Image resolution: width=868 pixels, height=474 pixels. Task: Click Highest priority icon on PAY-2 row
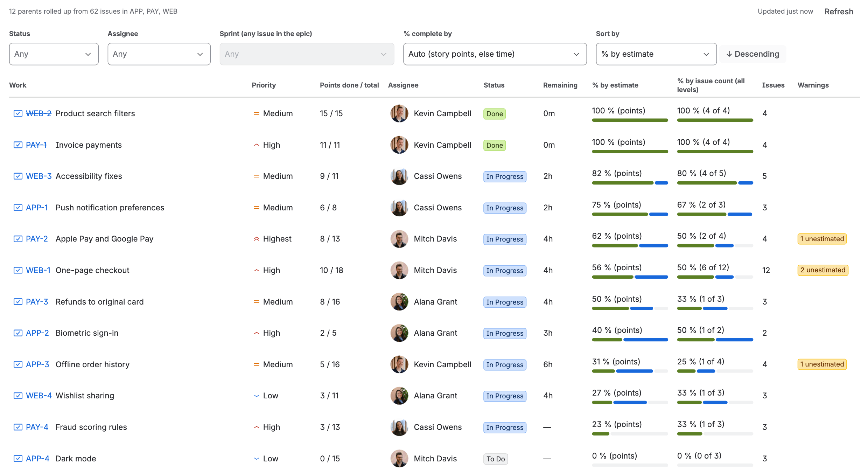[257, 239]
